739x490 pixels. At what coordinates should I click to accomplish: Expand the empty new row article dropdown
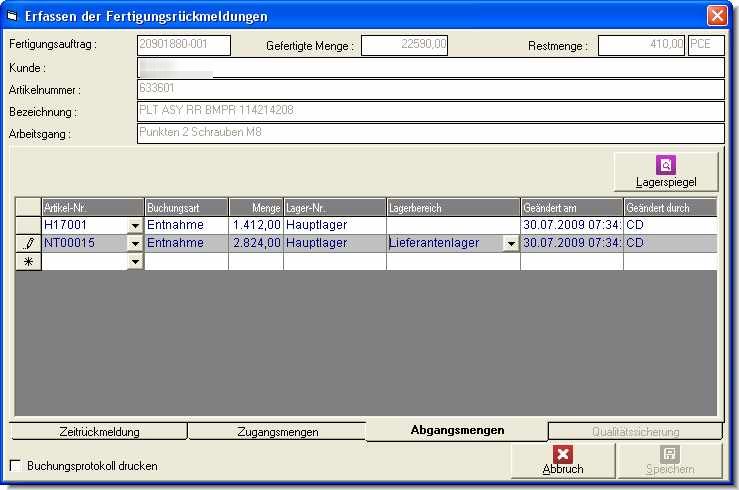[135, 261]
